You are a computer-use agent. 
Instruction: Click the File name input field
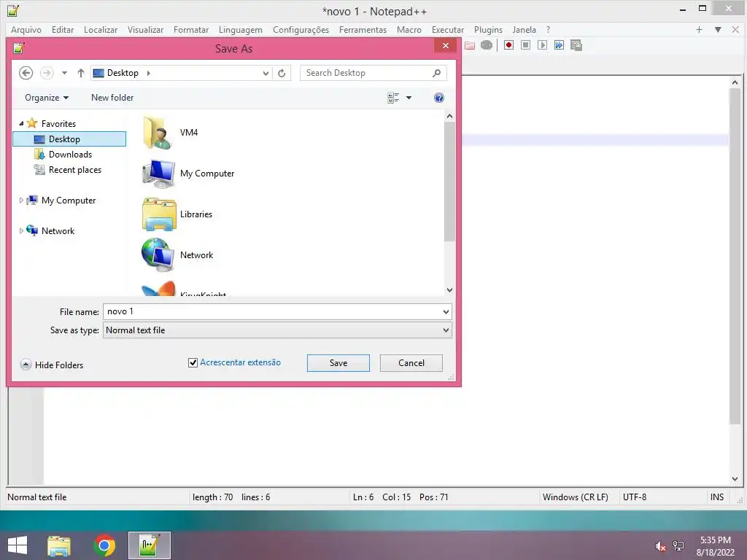pyautogui.click(x=273, y=312)
